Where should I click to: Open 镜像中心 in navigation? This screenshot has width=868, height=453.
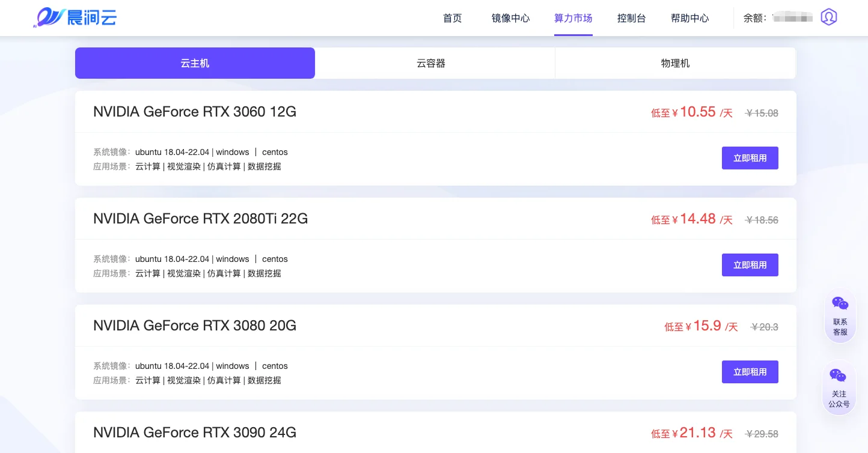coord(511,18)
